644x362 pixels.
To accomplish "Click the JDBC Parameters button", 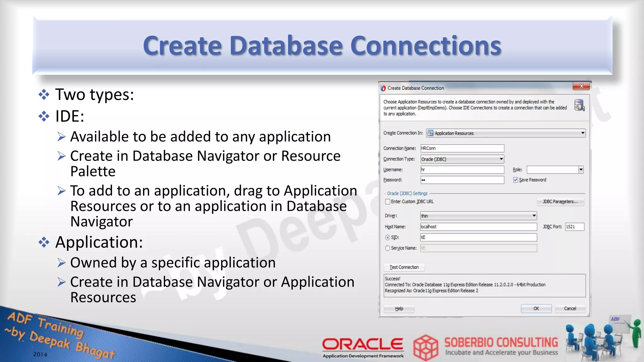I will 560,202.
